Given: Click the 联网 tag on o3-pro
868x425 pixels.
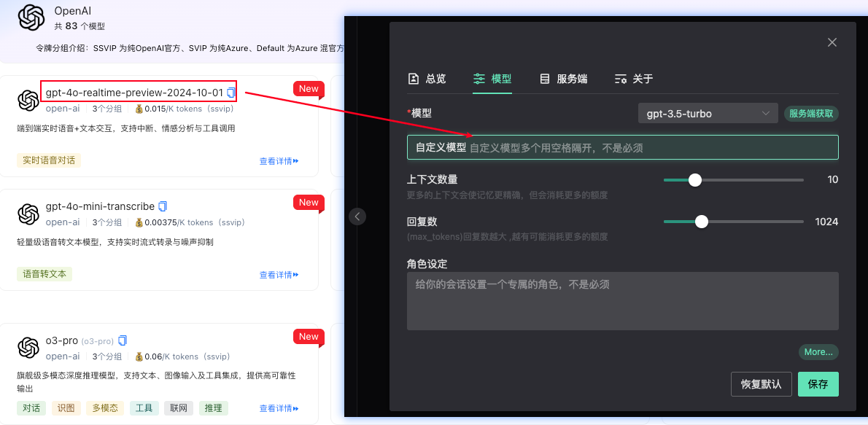Looking at the screenshot, I should coord(179,408).
